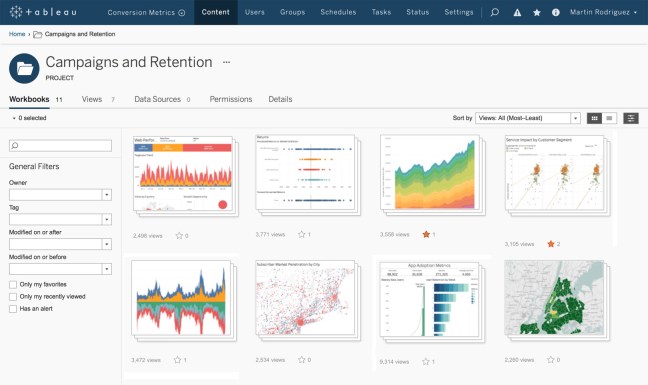Click search icon in filter search box
The height and width of the screenshot is (385, 648).
[x=15, y=145]
